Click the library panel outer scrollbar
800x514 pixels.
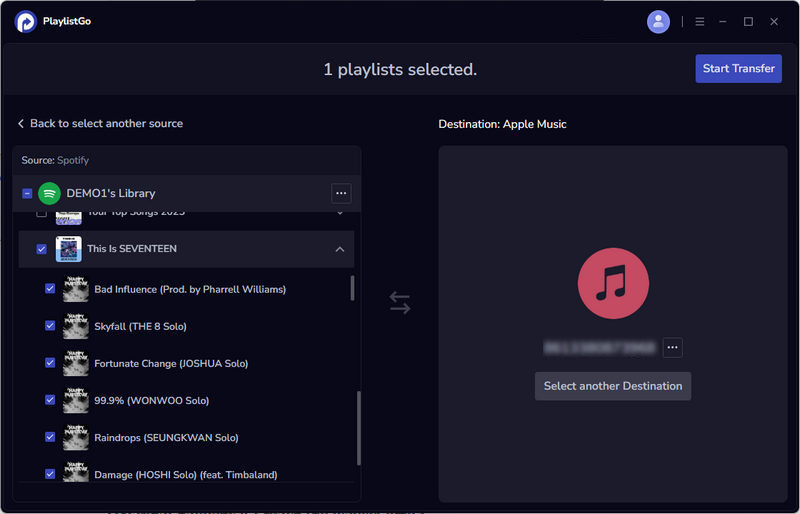(359, 428)
